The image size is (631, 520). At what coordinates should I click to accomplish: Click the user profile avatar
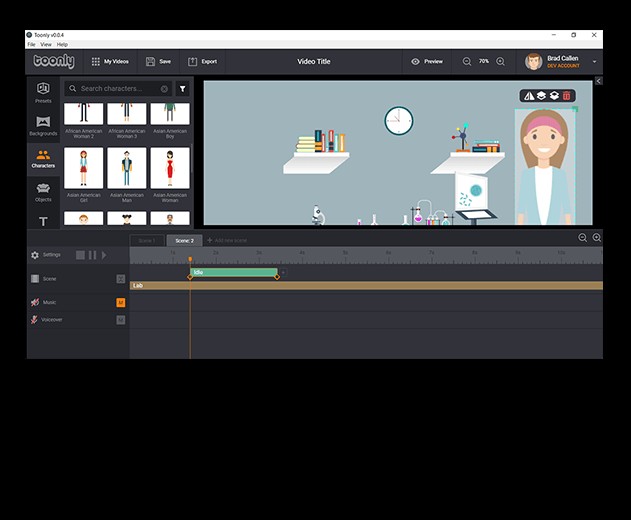pos(534,62)
